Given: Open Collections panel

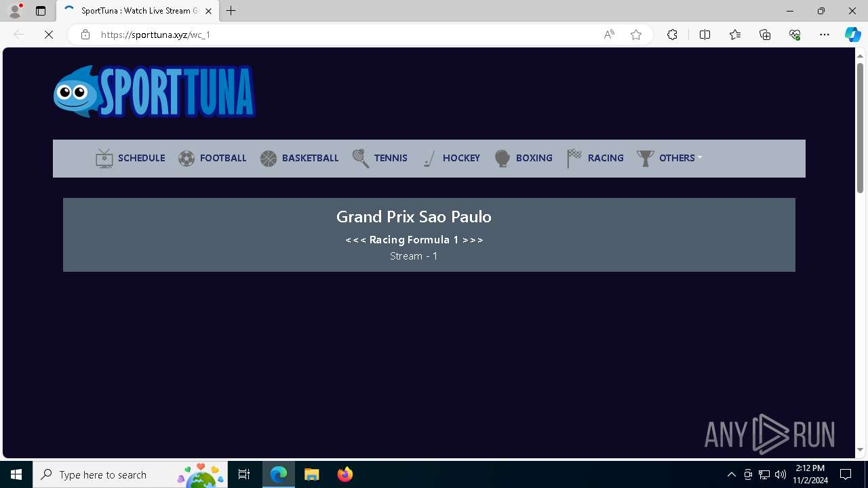Looking at the screenshot, I should coord(765,35).
